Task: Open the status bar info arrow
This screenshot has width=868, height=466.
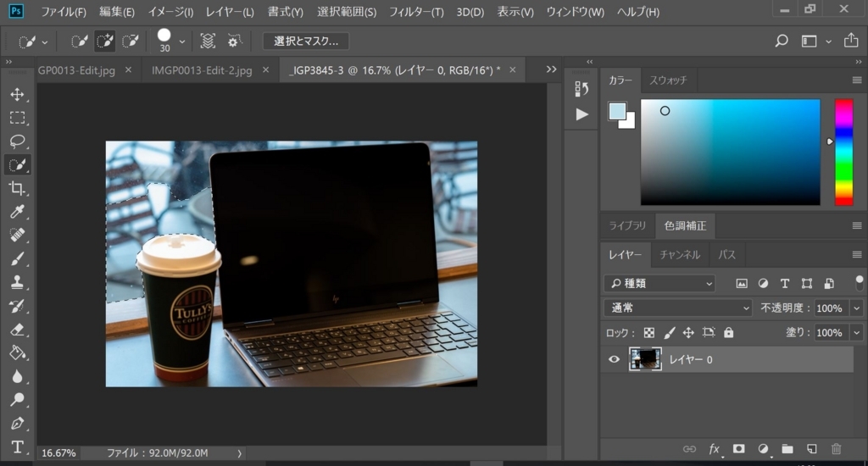Action: [x=239, y=453]
